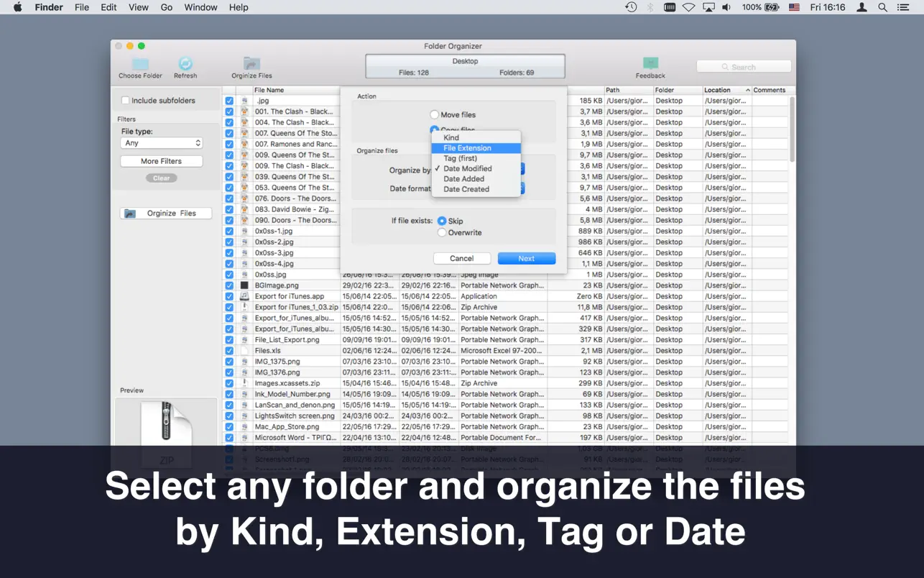Open the Go menu in the menu bar

pos(166,7)
